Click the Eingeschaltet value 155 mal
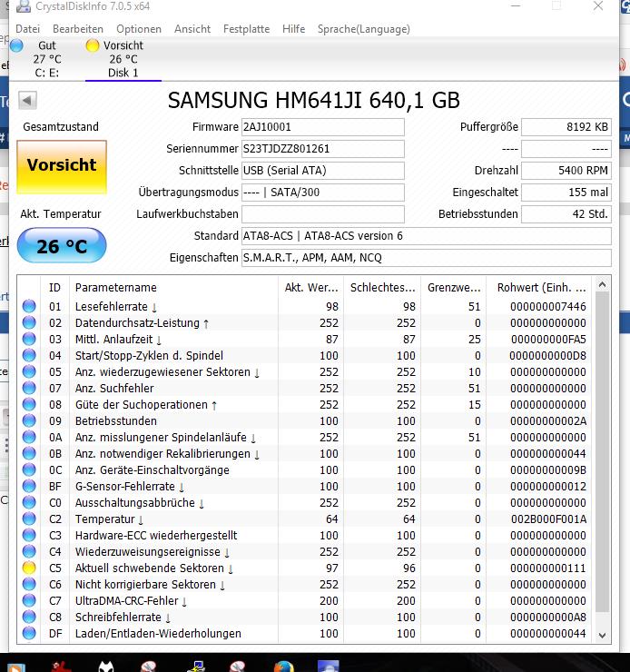 tap(566, 193)
